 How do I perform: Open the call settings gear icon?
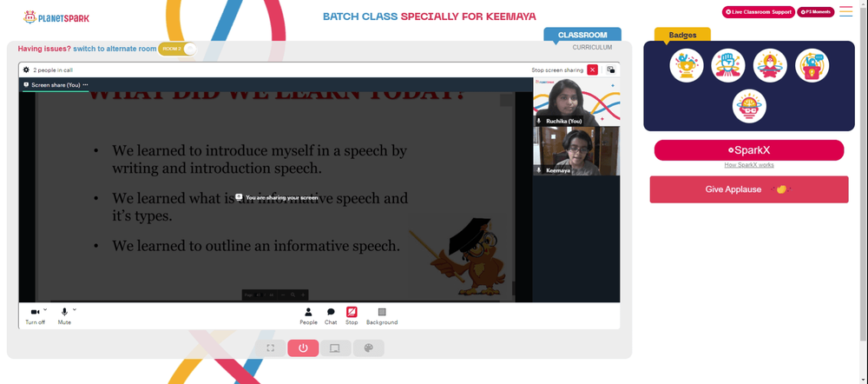[26, 70]
